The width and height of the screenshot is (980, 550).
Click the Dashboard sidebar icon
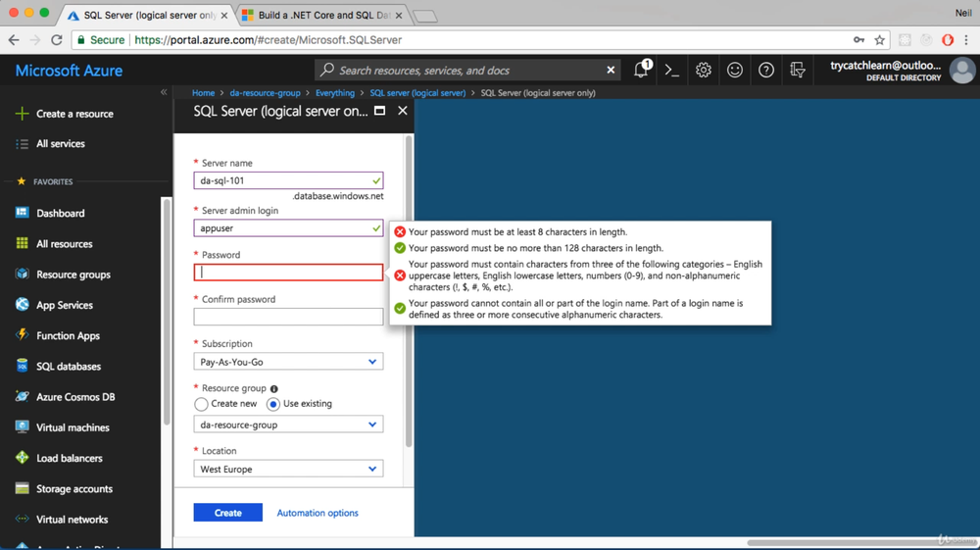22,213
